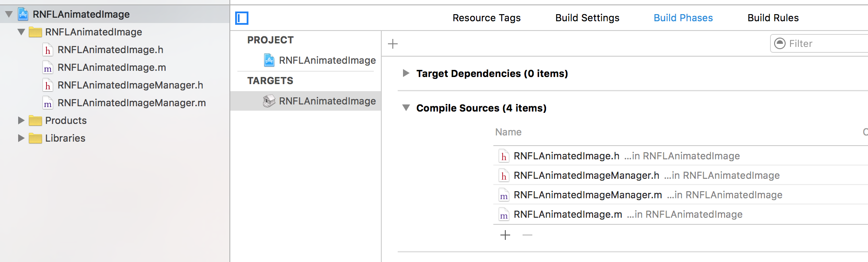Click the RNFLAnimatedImage target library icon
This screenshot has width=868, height=262.
[269, 101]
